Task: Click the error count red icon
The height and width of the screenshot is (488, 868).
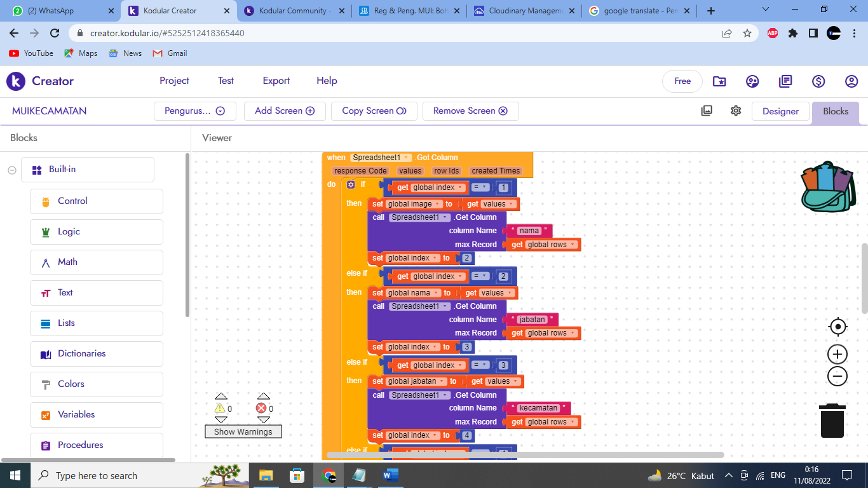Action: 261,409
